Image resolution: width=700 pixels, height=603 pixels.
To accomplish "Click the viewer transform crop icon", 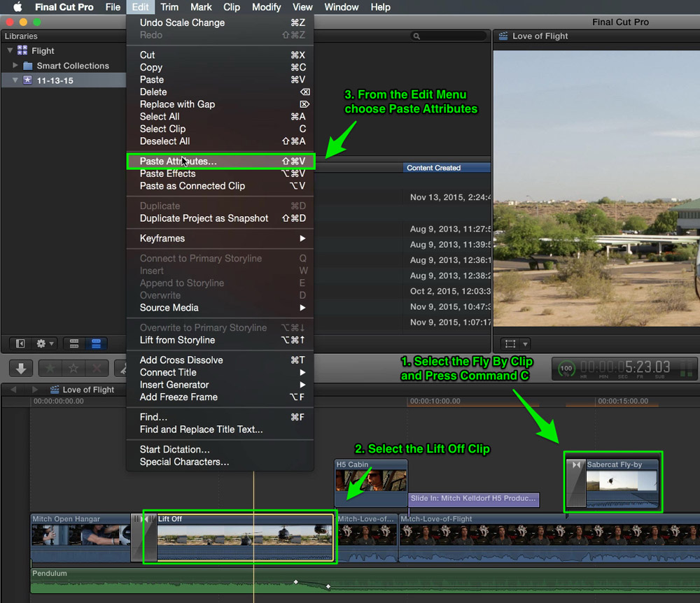I will (x=510, y=344).
